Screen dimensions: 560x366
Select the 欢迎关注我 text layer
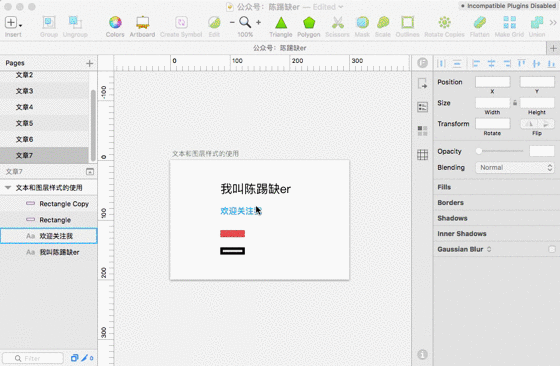click(x=49, y=236)
